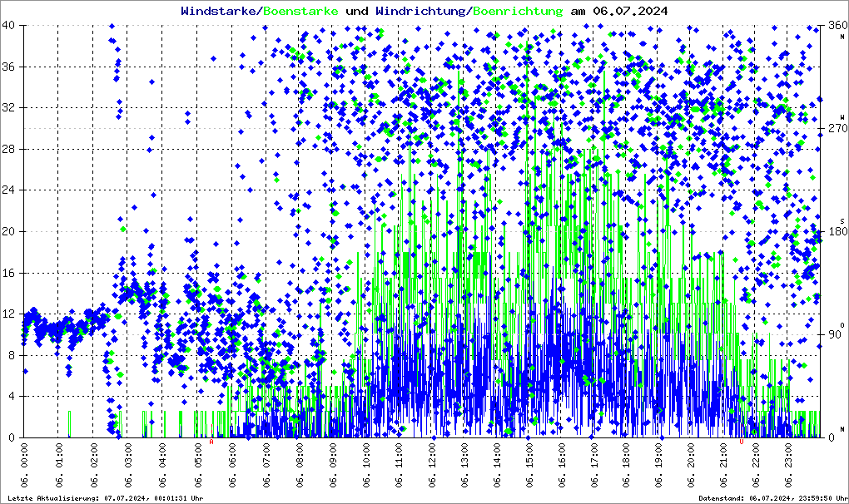Click the '06. 14:00' time axis label
849x504 pixels.
pyautogui.click(x=497, y=465)
